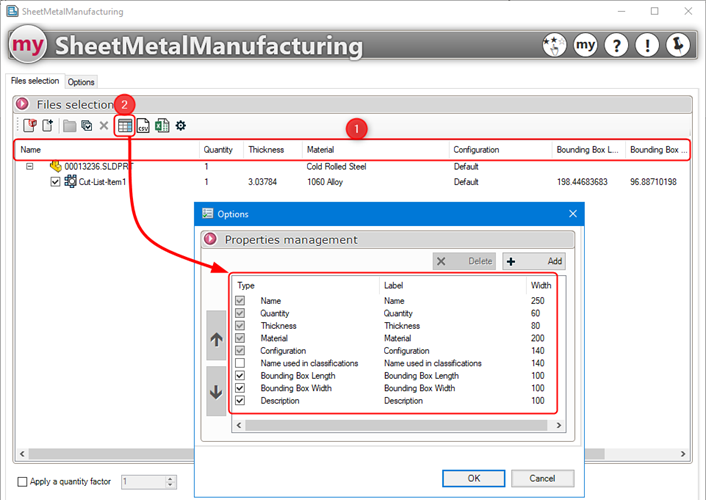The height and width of the screenshot is (500, 706).
Task: Click the Name column header
Action: 107,150
